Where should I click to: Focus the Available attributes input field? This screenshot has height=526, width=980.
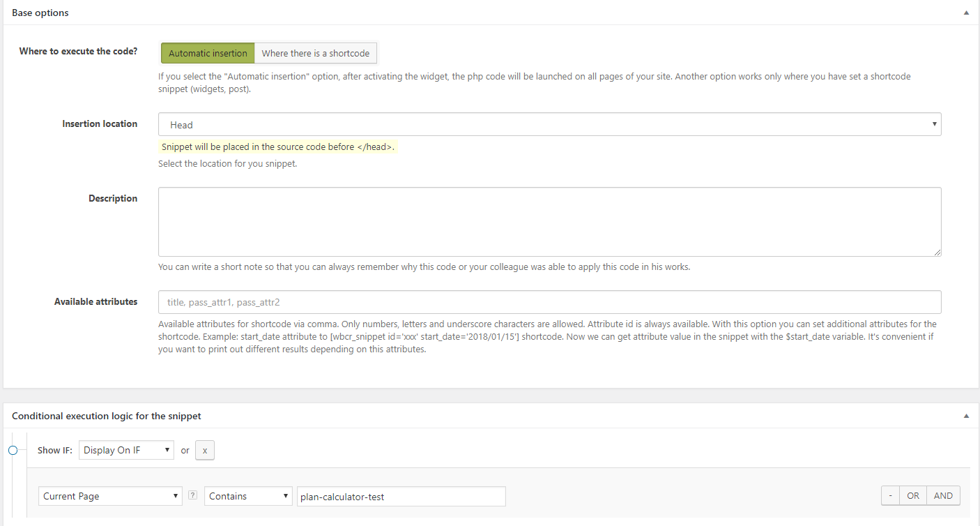pyautogui.click(x=549, y=302)
